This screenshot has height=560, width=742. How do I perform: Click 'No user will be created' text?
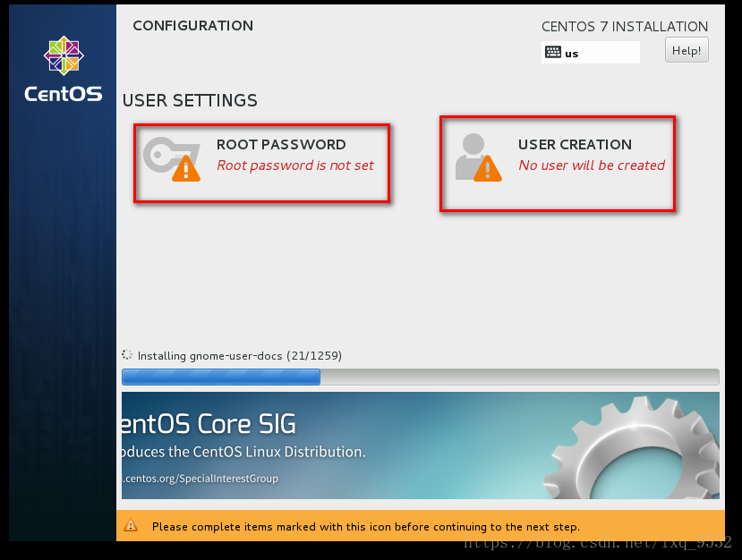pos(592,165)
